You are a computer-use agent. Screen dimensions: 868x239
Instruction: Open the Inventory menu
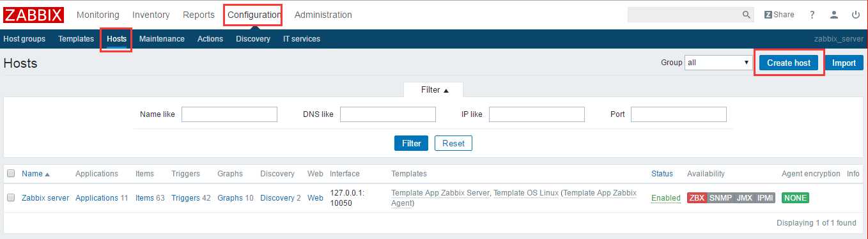coord(151,15)
